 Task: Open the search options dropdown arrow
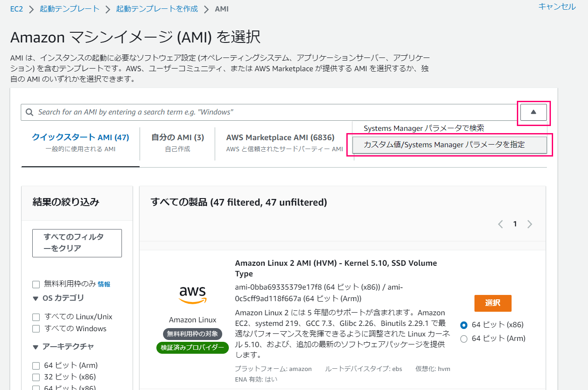(533, 112)
